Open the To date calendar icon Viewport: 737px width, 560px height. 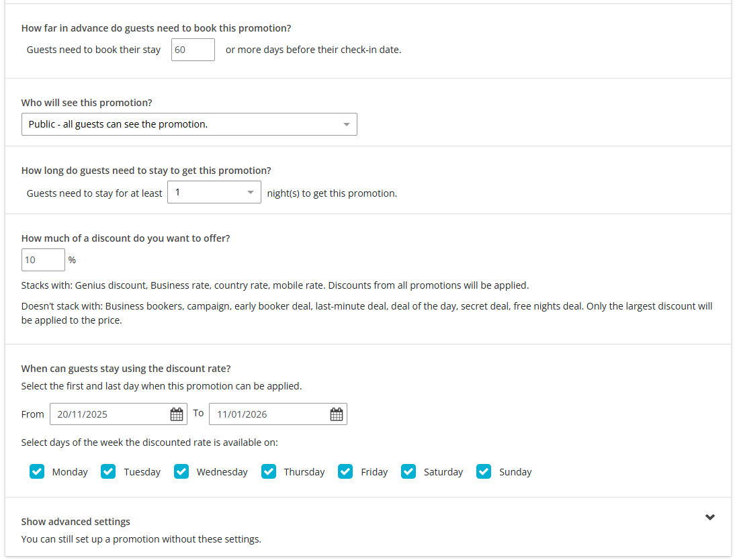tap(337, 414)
